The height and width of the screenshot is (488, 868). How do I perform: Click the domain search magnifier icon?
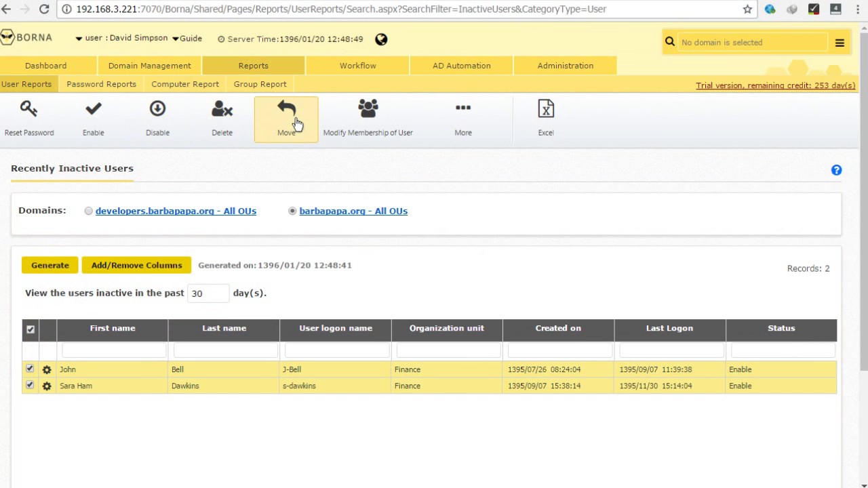(670, 42)
